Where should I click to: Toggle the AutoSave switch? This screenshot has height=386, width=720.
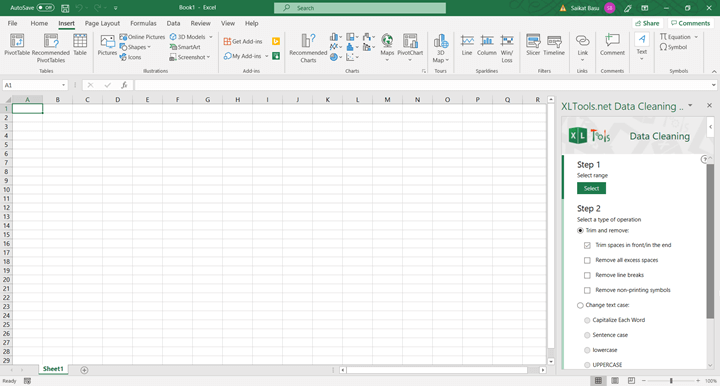45,8
